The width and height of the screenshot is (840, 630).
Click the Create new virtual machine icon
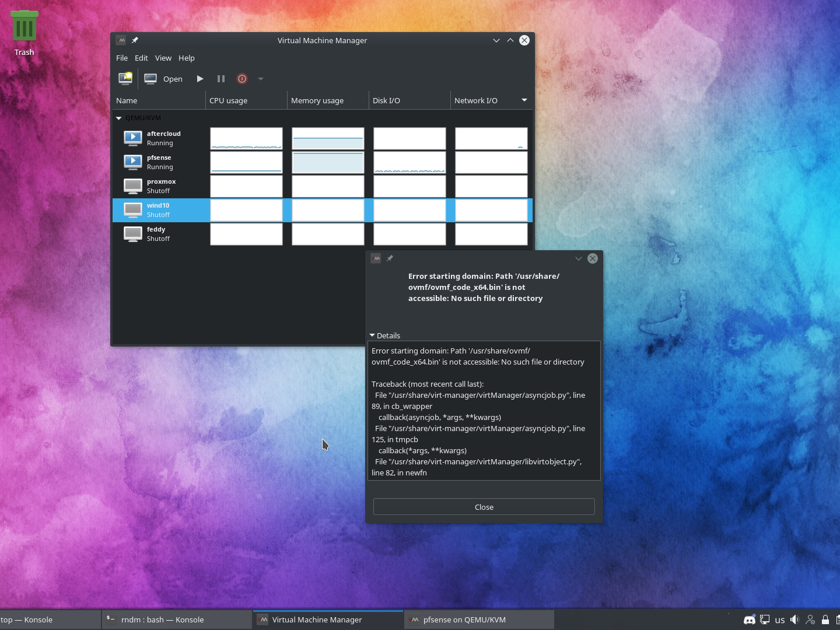[125, 79]
